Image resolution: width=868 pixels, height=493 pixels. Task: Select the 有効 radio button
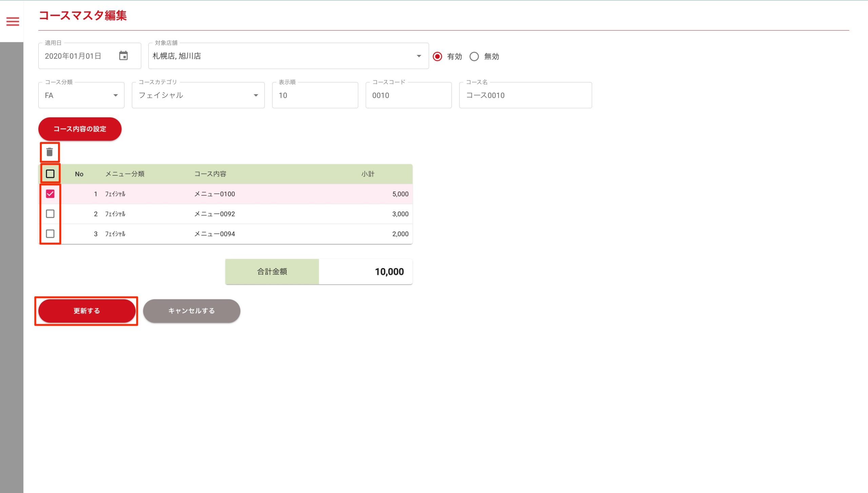[x=437, y=56]
